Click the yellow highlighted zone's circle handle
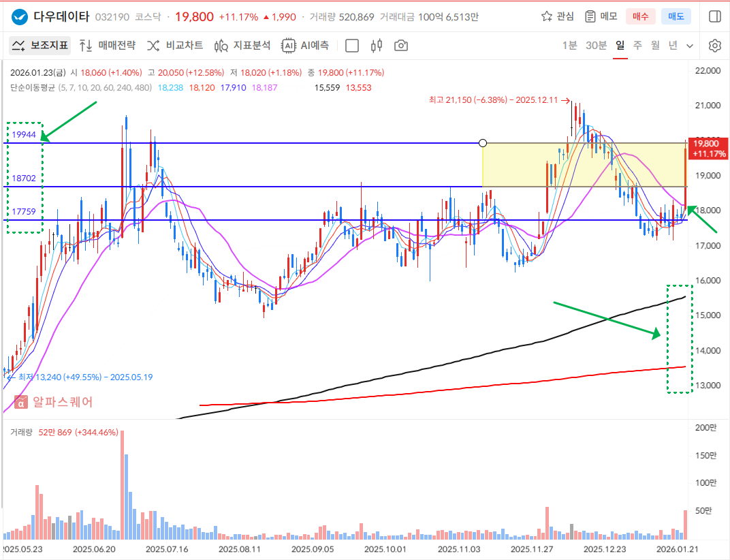The width and height of the screenshot is (730, 560). (483, 143)
